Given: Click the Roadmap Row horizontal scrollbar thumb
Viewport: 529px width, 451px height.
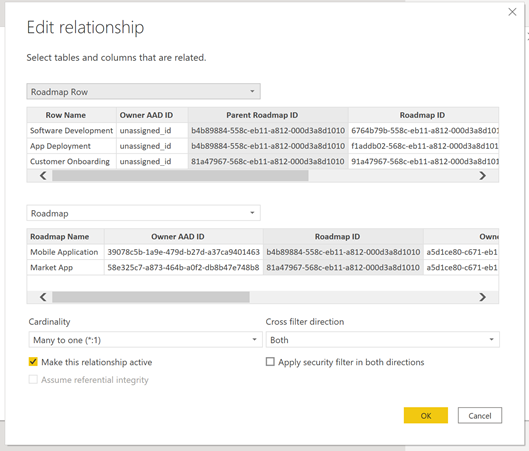Looking at the screenshot, I should pyautogui.click(x=180, y=175).
